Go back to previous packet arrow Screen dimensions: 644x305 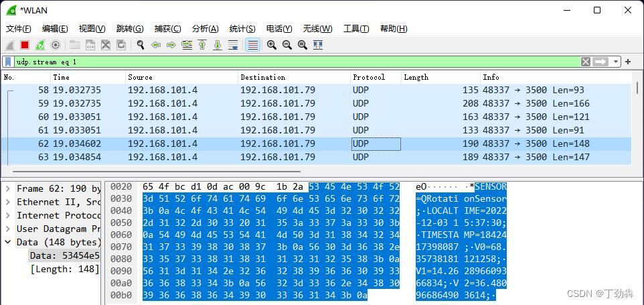click(x=156, y=45)
